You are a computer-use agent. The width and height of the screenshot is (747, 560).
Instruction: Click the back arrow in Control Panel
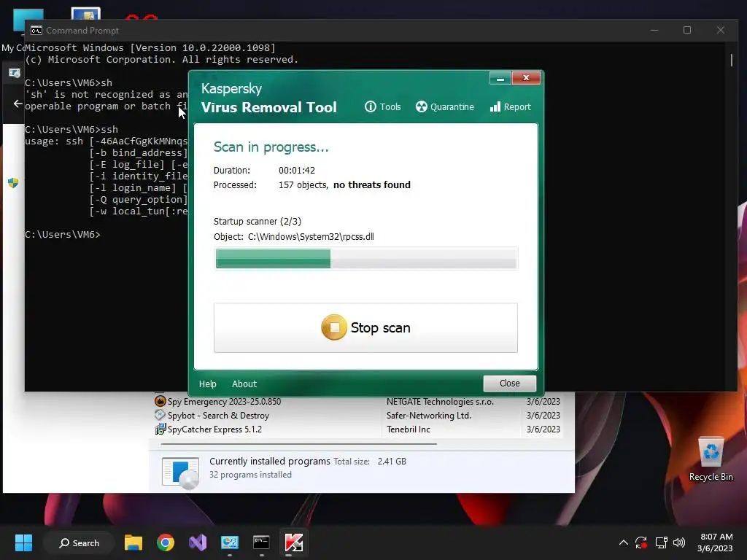click(x=18, y=104)
